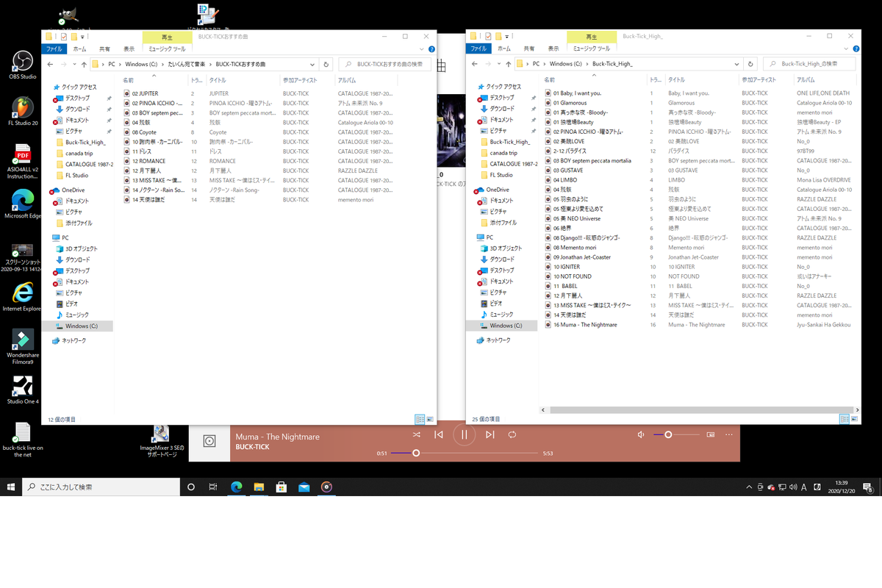Select 01 Glamorous file in right window
This screenshot has height=588, width=882.
(570, 103)
